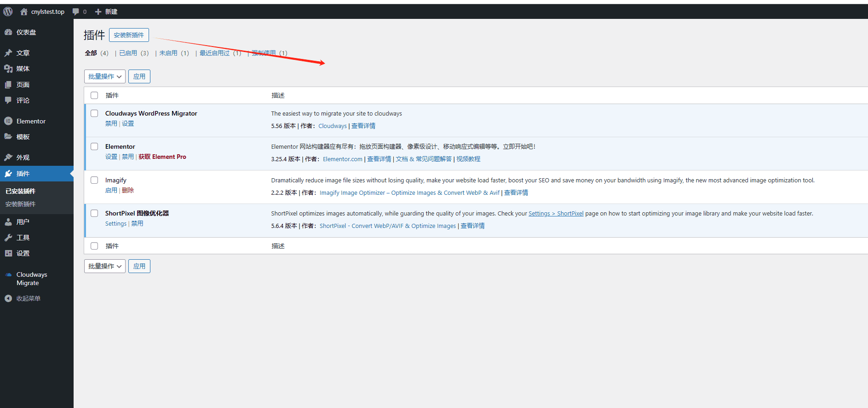This screenshot has width=868, height=408.
Task: Click 查看详情 in ShortPixel row
Action: point(473,226)
